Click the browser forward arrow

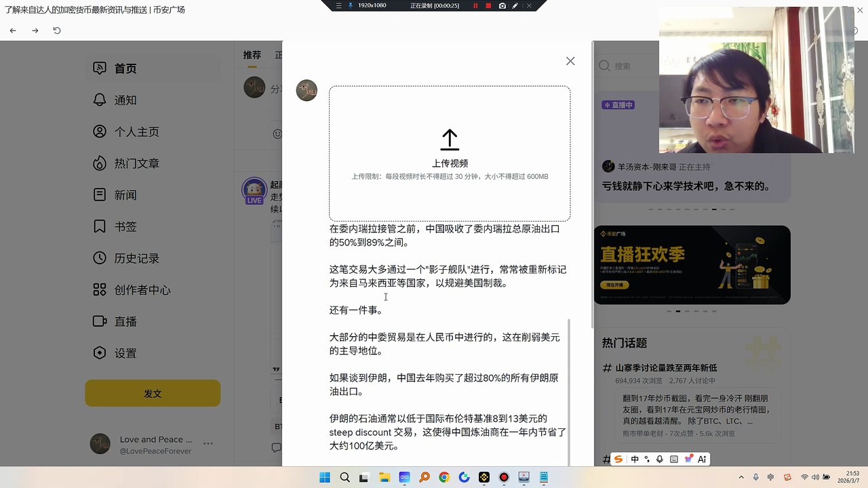point(35,30)
